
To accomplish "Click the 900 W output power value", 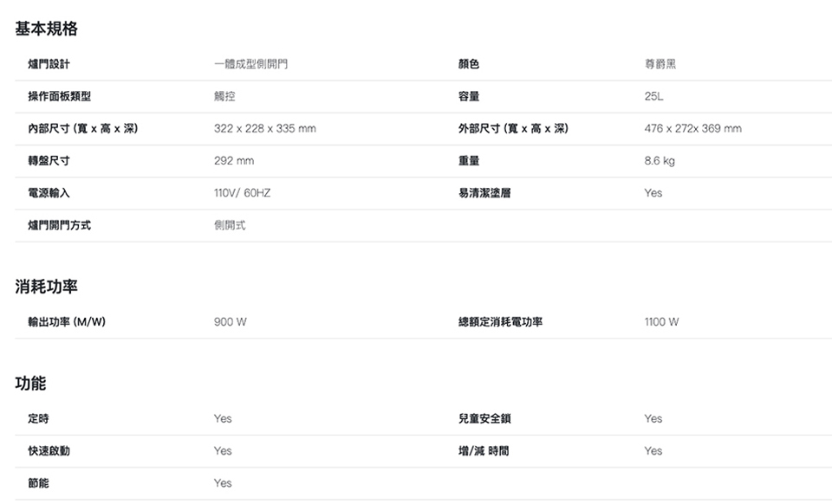I will click(231, 322).
